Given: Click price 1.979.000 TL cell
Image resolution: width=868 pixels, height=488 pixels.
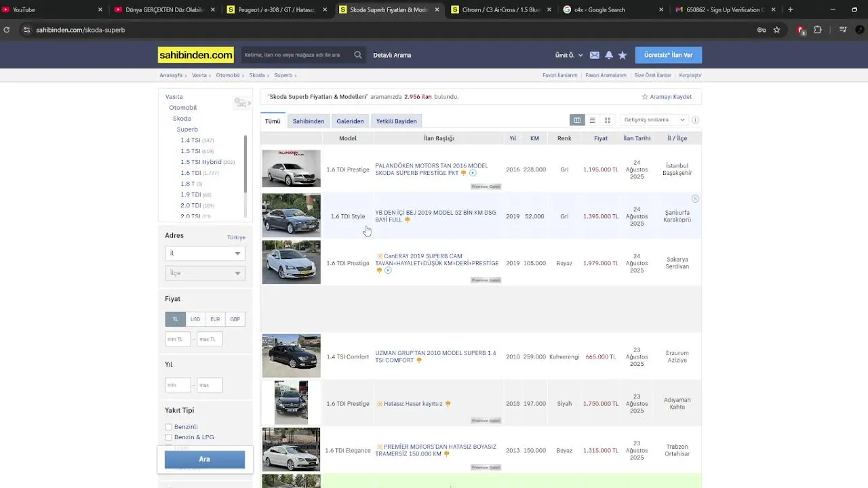Looking at the screenshot, I should [x=601, y=263].
